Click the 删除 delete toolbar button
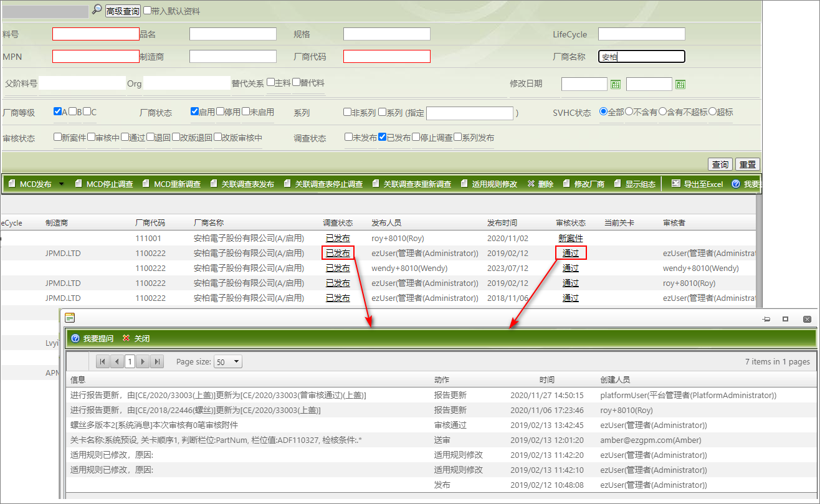 540,184
